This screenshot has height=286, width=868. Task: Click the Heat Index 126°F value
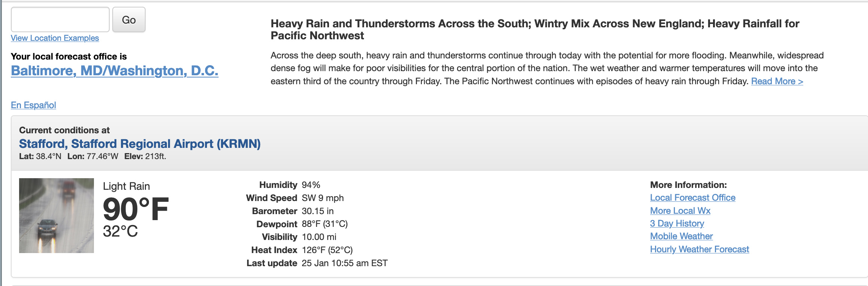(327, 250)
